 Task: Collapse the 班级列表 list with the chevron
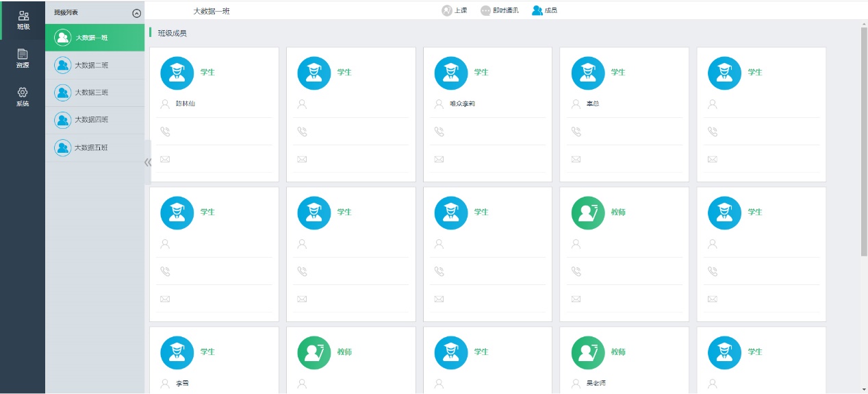[137, 13]
